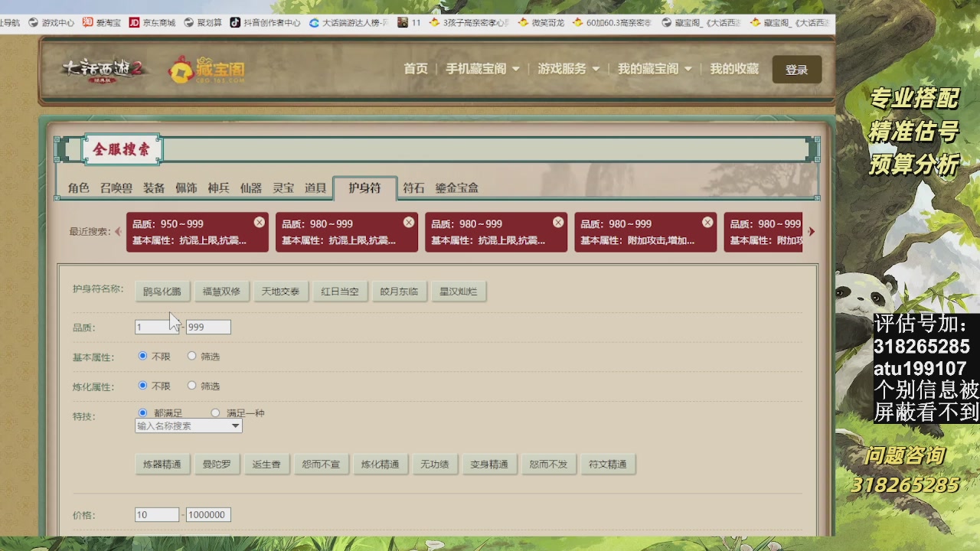Click the 大话西游2 game logo
The width and height of the screenshot is (980, 551).
[103, 70]
